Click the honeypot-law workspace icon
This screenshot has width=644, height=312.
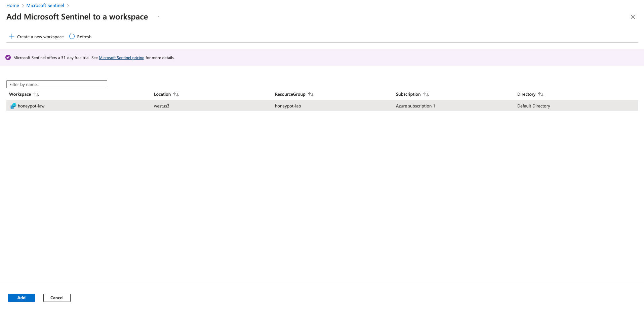(13, 106)
